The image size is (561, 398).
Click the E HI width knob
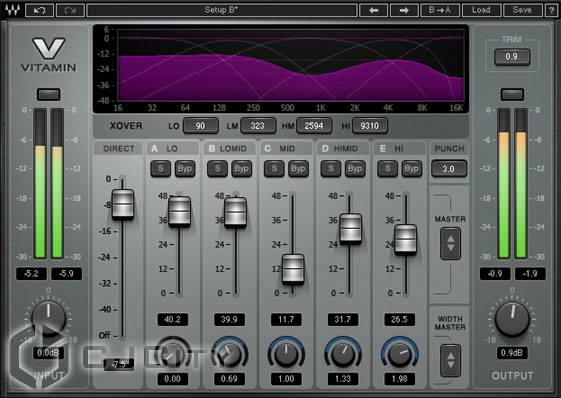pyautogui.click(x=400, y=354)
